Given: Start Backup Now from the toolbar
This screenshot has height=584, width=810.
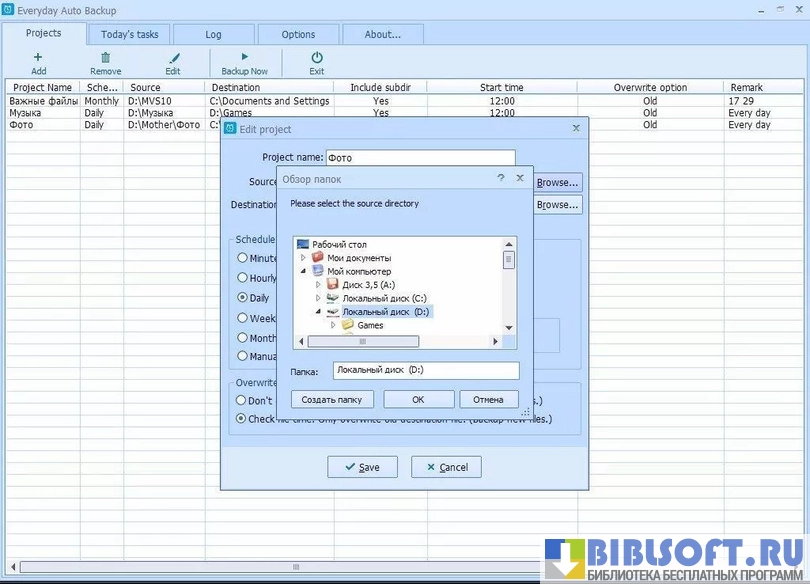Looking at the screenshot, I should pyautogui.click(x=244, y=59).
